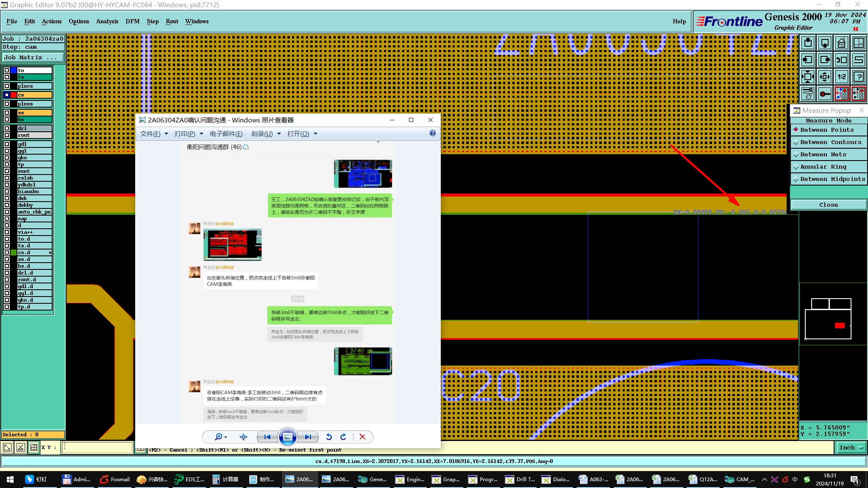Toggle display box for gko layer

point(7,158)
